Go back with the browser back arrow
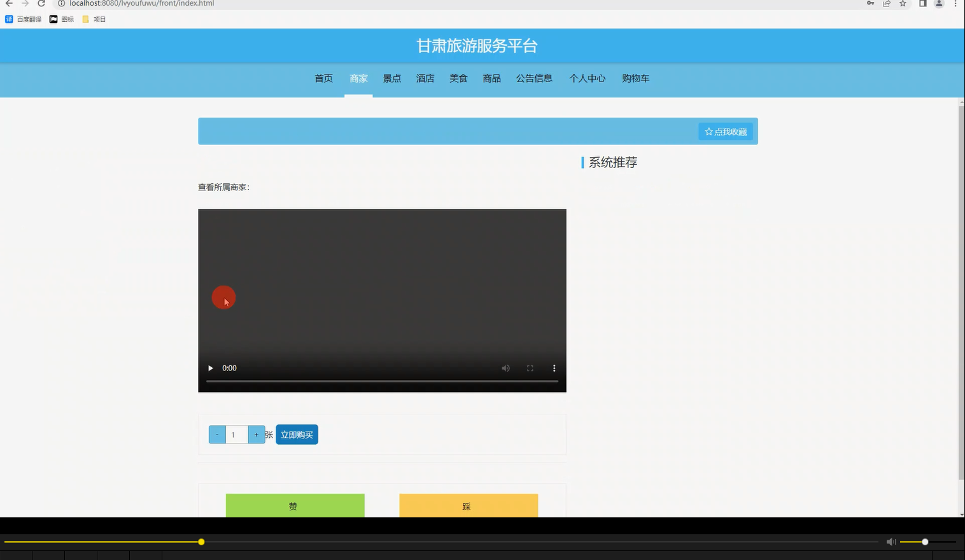Viewport: 965px width, 560px height. coord(9,3)
